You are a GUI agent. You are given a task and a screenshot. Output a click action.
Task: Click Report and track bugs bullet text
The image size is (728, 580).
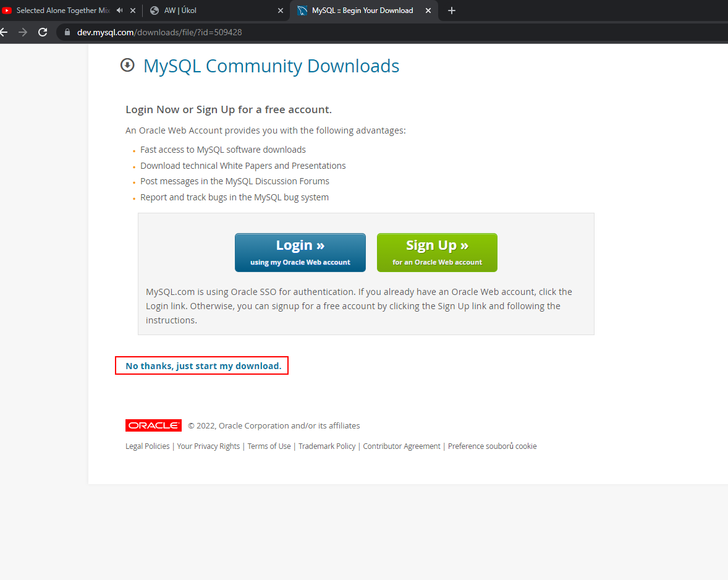click(234, 197)
